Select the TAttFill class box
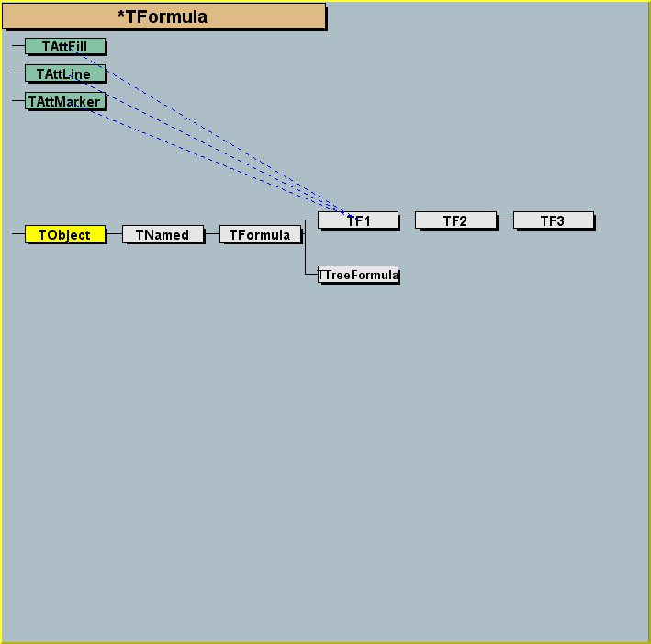This screenshot has height=644, width=651. tap(64, 46)
